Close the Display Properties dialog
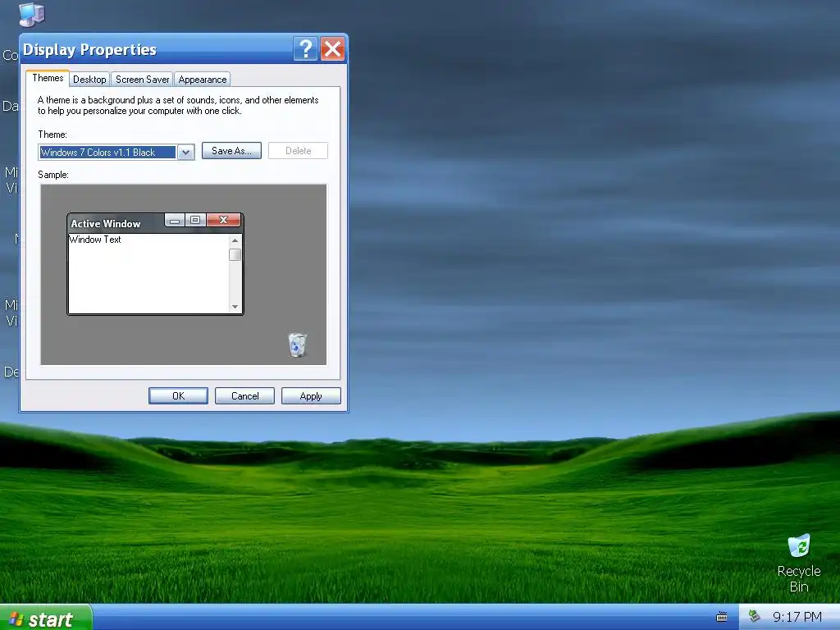The width and height of the screenshot is (840, 630). click(x=333, y=49)
